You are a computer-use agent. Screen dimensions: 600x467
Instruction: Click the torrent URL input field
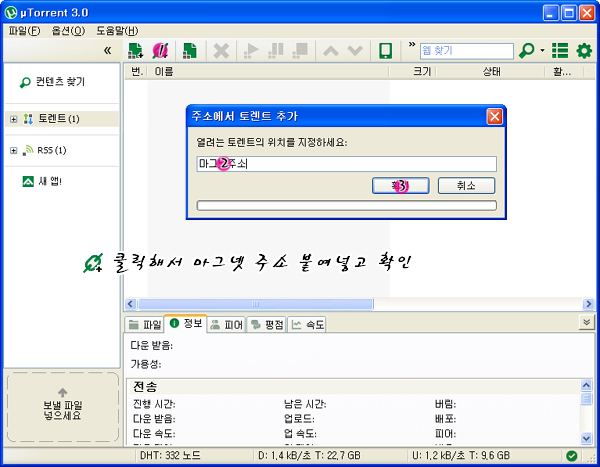(346, 164)
